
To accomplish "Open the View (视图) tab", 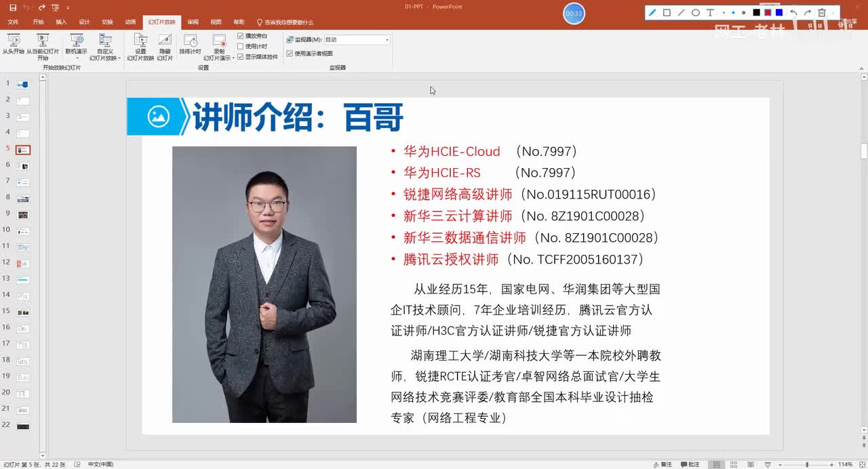I will (x=216, y=22).
